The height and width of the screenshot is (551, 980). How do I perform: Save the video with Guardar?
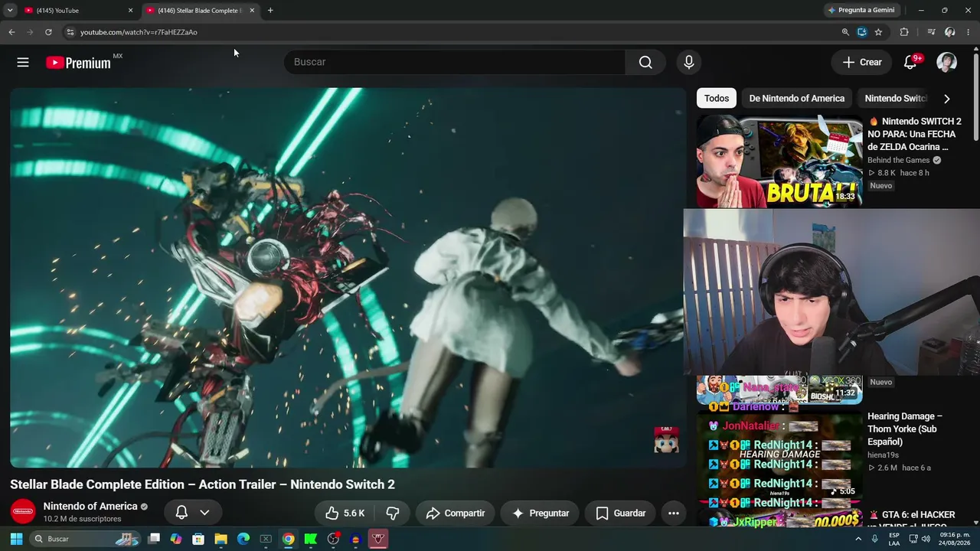tap(621, 513)
